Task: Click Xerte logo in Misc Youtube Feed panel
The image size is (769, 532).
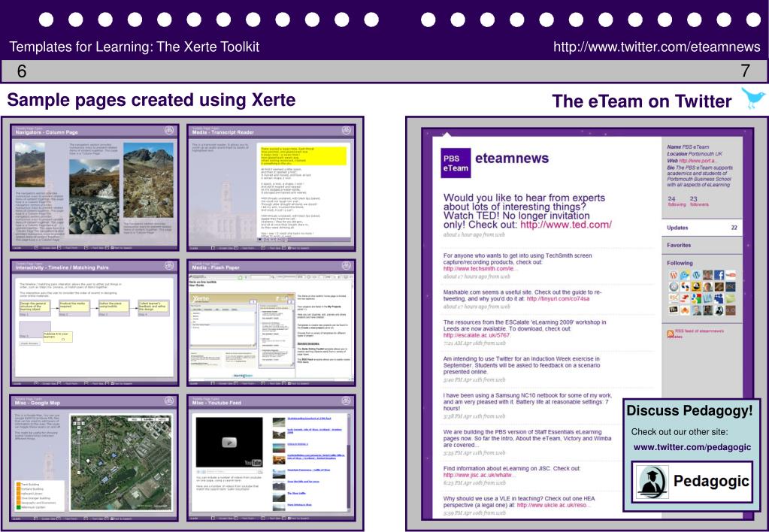Action: click(x=347, y=401)
